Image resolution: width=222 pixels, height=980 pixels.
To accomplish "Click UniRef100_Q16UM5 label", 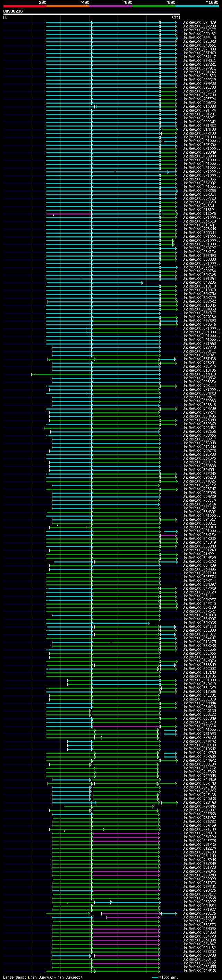I will click(199, 305).
